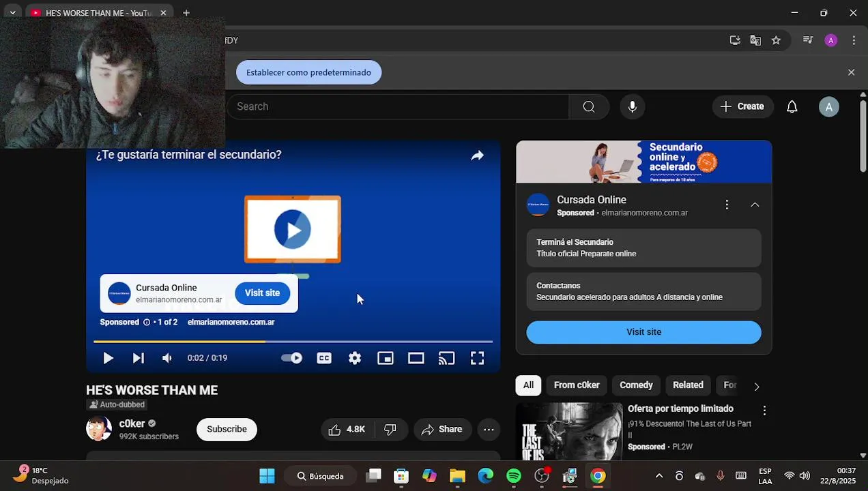Open the Cursada Online ad options menu
Viewport: 868px width, 491px height.
[x=727, y=205]
